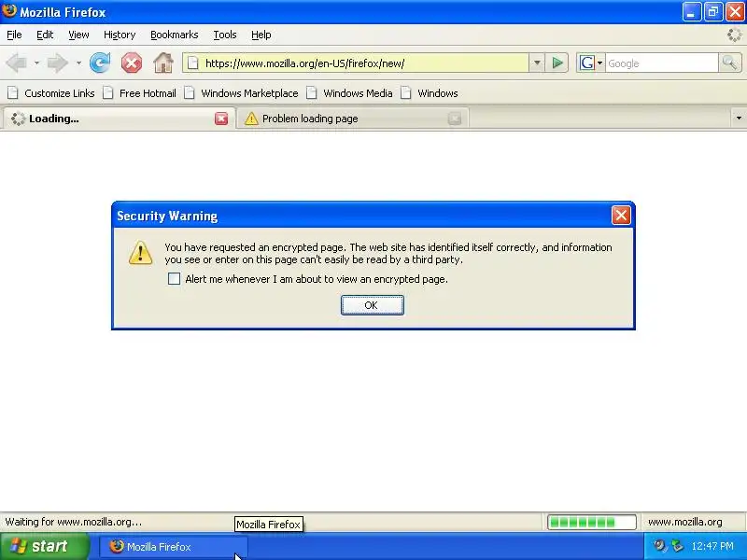
Task: Open the Windows bookmark
Action: 430,93
